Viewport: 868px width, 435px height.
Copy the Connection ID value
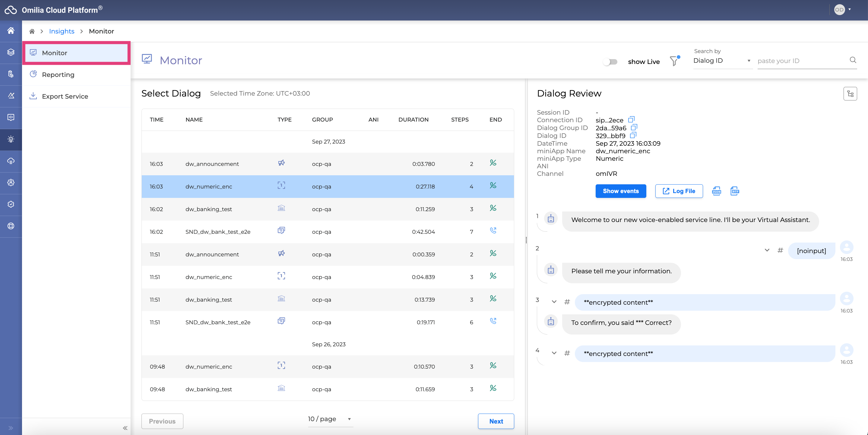[x=631, y=120]
